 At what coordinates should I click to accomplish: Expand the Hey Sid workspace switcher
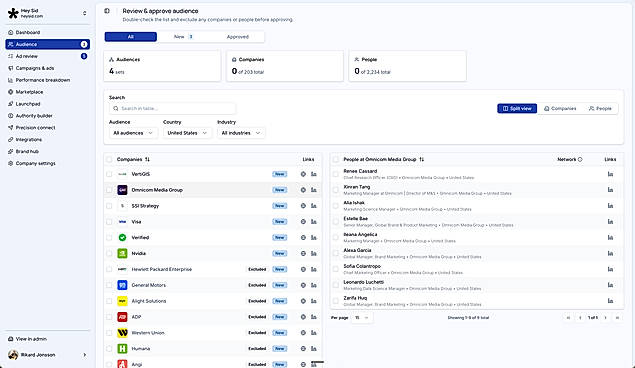coord(85,13)
